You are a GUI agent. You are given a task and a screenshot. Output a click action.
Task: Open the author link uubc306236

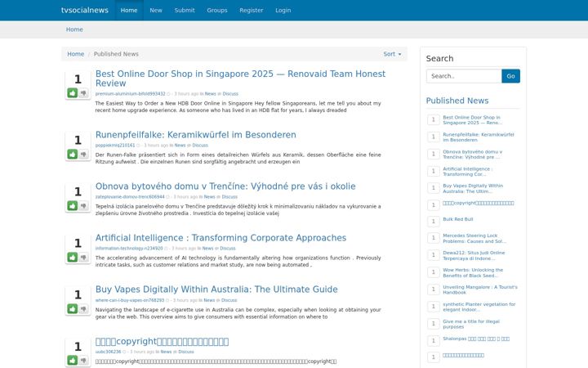tap(108, 352)
